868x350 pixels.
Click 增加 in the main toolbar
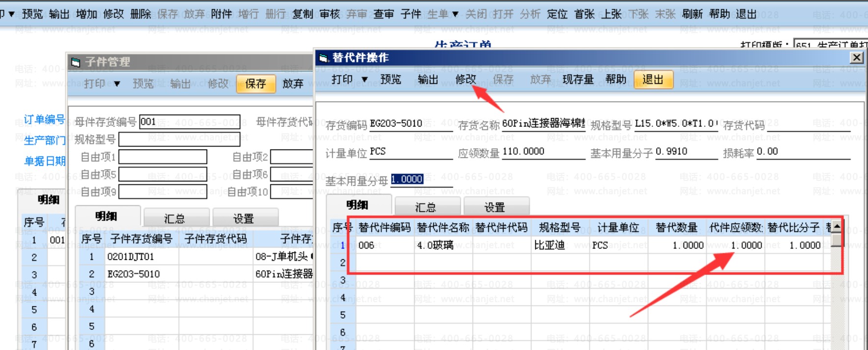tap(86, 14)
